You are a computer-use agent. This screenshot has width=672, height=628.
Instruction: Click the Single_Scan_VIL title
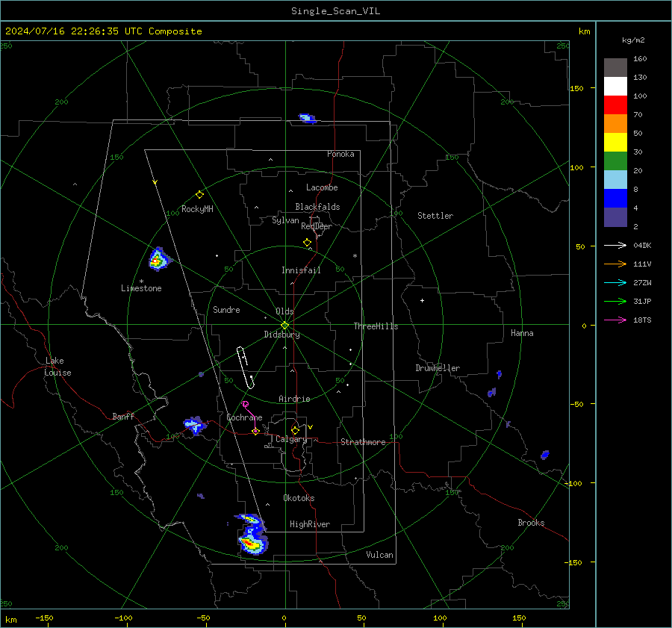coord(335,10)
